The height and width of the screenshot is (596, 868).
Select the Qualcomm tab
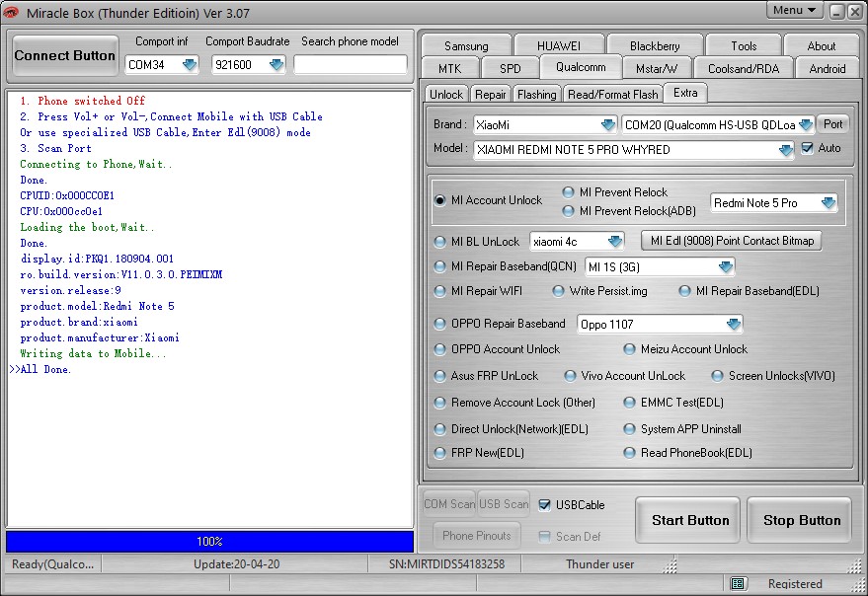coord(581,67)
